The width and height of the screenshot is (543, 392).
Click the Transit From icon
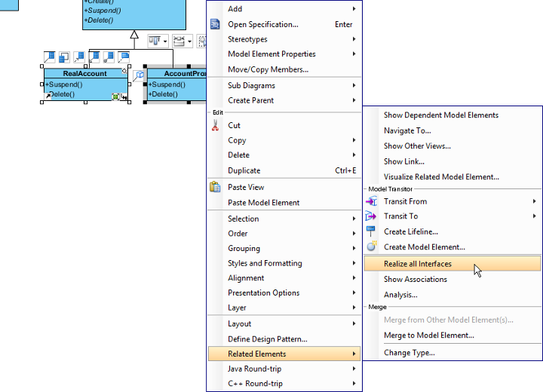pos(371,201)
